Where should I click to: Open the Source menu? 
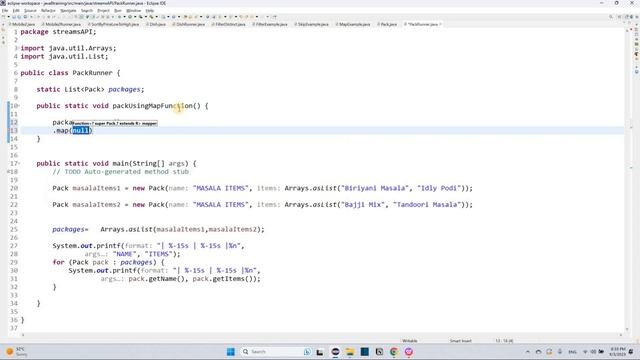coord(30,11)
